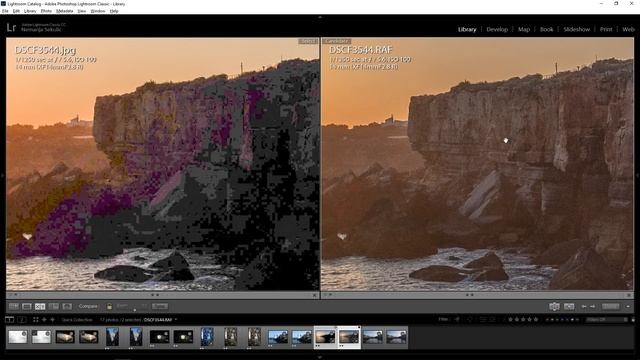Click the Sync button next to the zoom
Screen dimensions: 640x360
[x=160, y=306]
